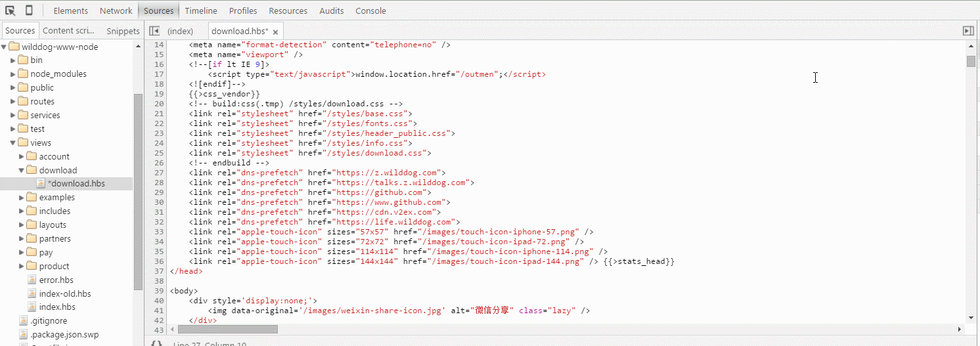Click the file icon beside error.hbs

coord(32,280)
